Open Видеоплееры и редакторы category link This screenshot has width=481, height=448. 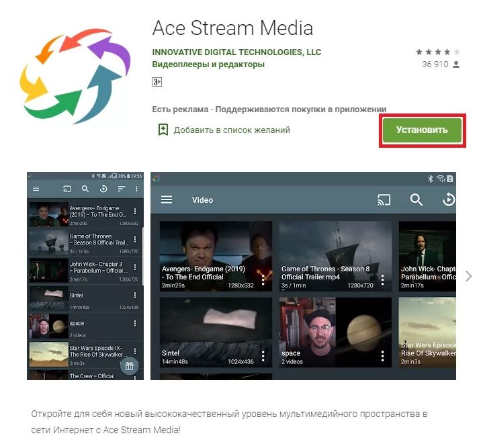[208, 64]
